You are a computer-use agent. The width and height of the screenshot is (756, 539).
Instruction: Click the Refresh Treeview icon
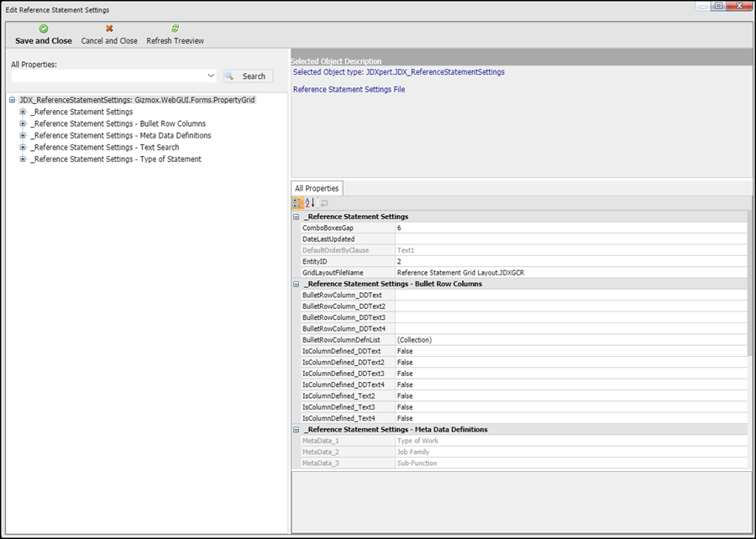click(x=175, y=29)
